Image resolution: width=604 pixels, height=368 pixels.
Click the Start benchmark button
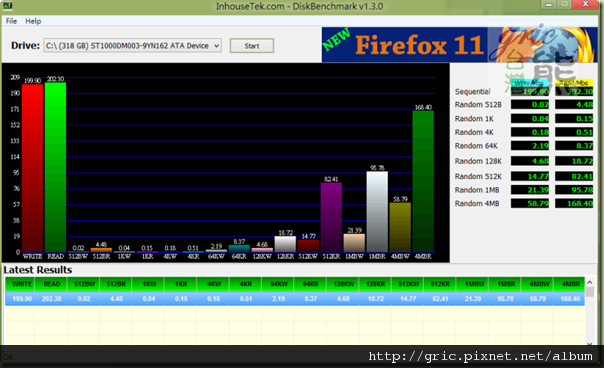(252, 46)
